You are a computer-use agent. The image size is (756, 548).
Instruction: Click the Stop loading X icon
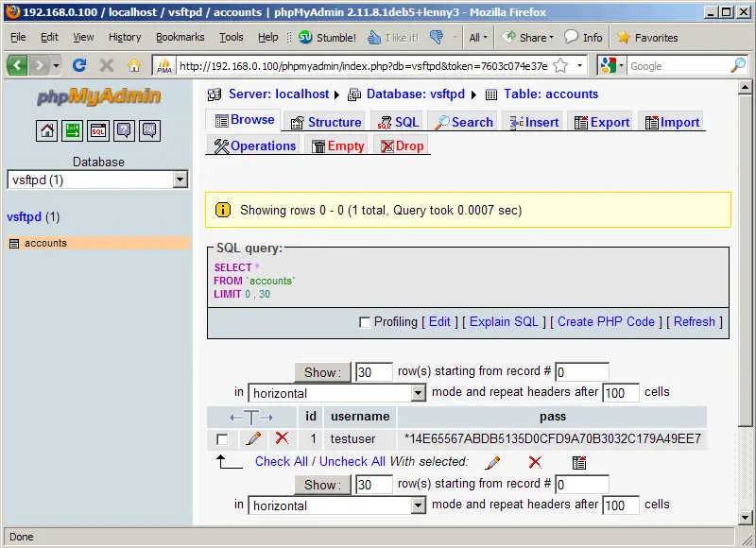pos(107,64)
